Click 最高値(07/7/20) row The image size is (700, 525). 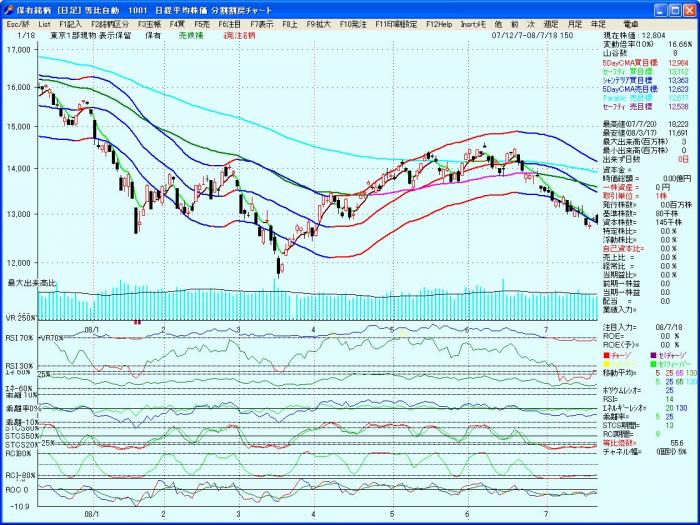point(646,124)
